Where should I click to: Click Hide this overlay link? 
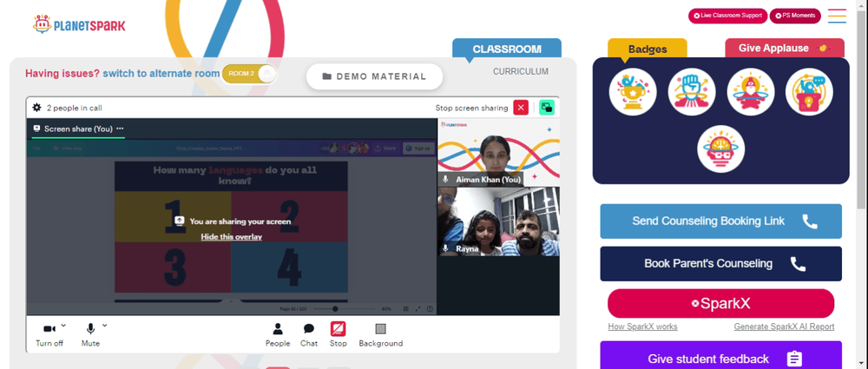click(x=232, y=236)
